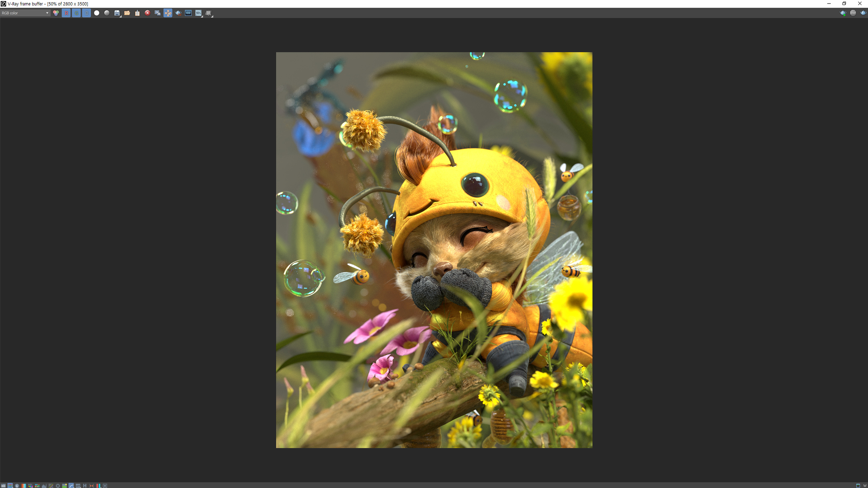Render the last frame with the plain teapot
This screenshot has width=868, height=488.
[863, 13]
